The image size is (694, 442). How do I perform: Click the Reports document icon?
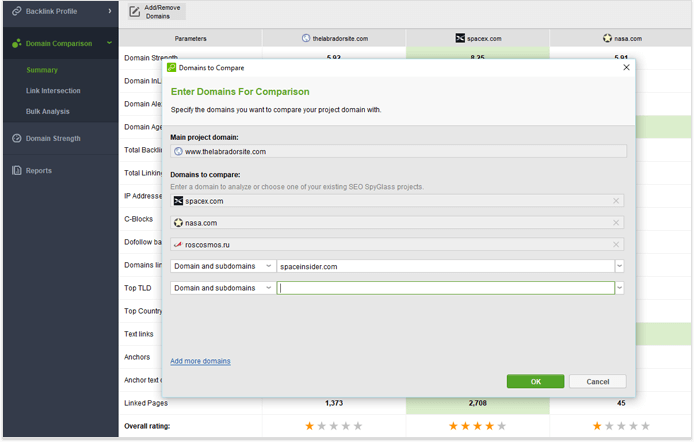(16, 170)
